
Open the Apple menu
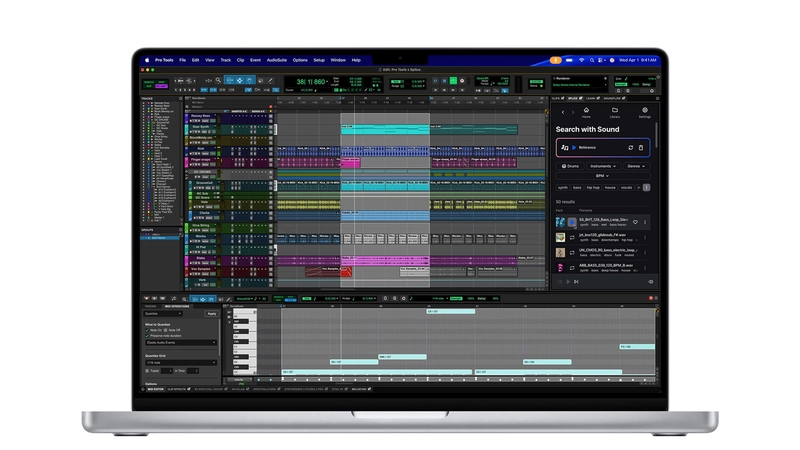(147, 60)
